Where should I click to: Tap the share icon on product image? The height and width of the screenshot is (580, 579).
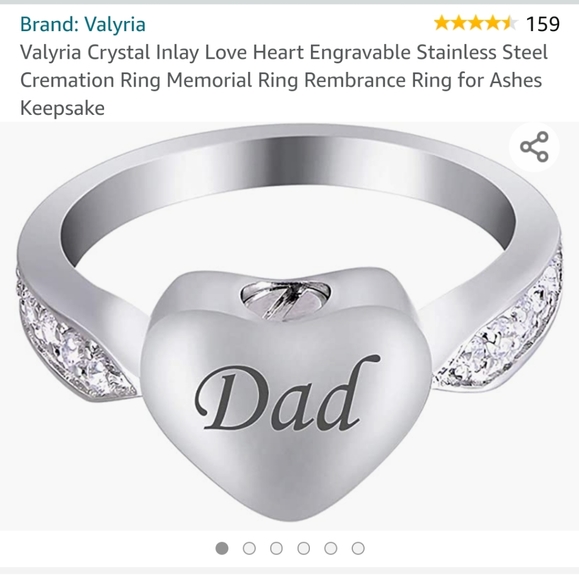pos(534,147)
